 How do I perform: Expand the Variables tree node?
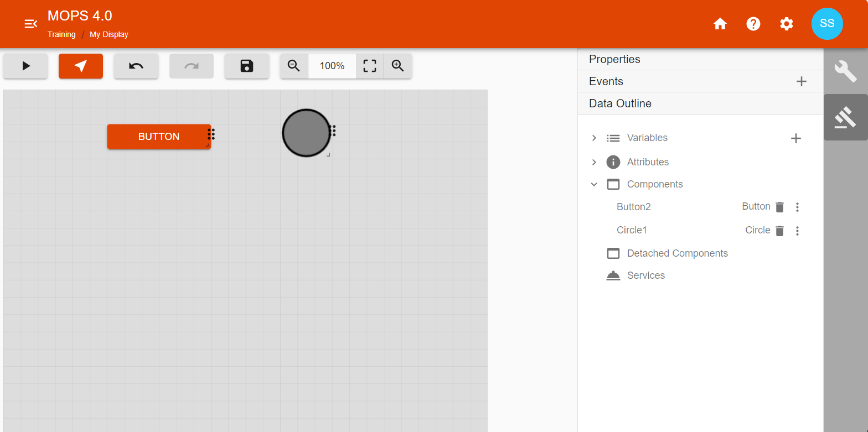click(594, 138)
